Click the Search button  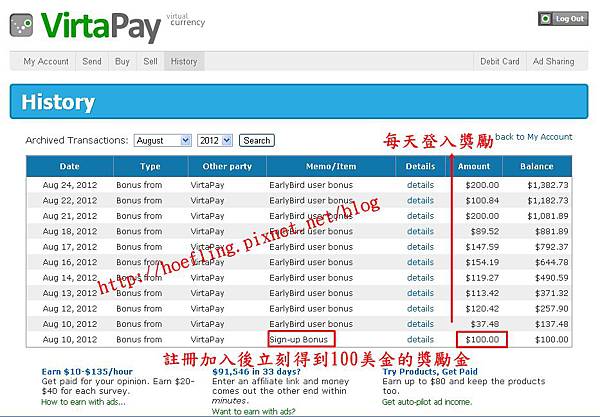[x=257, y=140]
